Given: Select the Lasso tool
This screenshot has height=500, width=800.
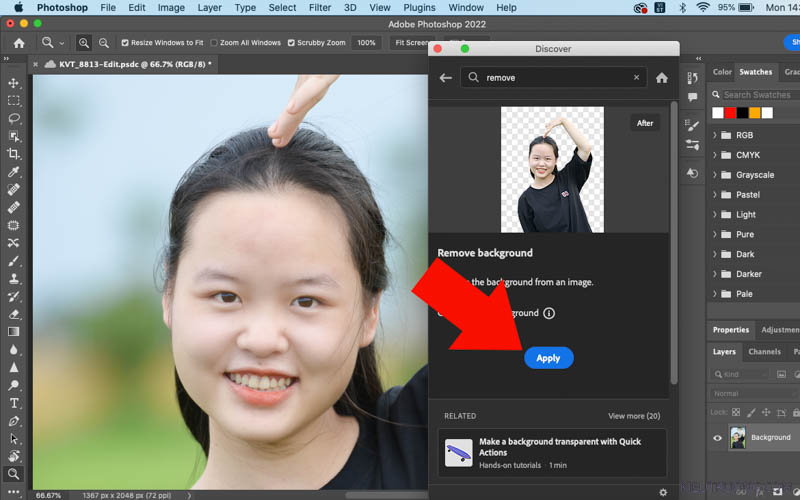Looking at the screenshot, I should tap(14, 118).
